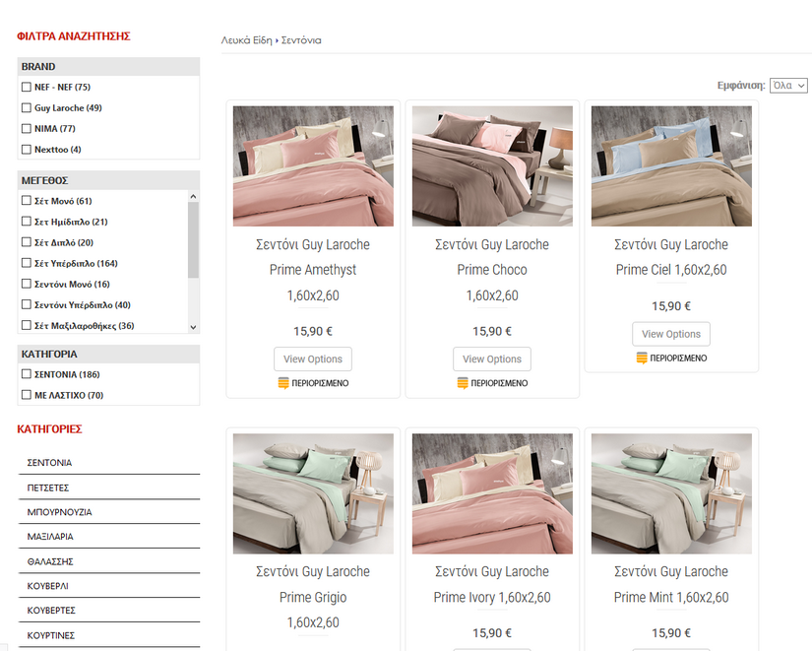Click the ΜΕΓΕΘΟΣ list scrollbar thumb
812x651 pixels.
pyautogui.click(x=193, y=239)
